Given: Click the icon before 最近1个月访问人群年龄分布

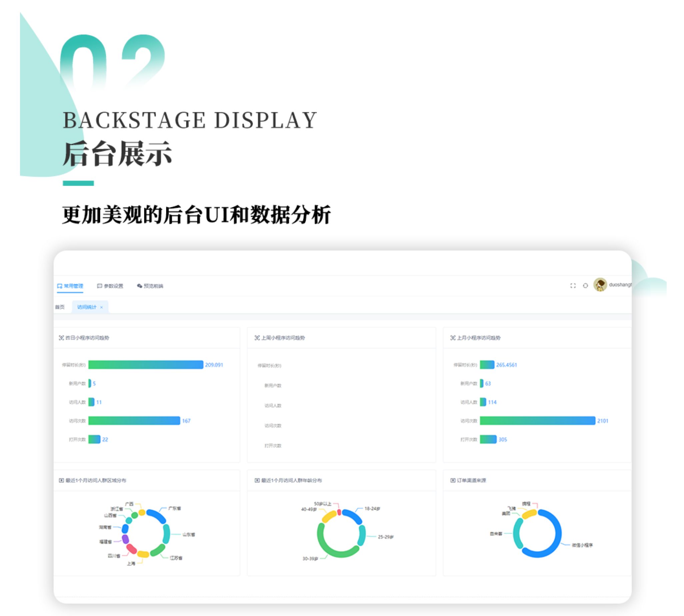Looking at the screenshot, I should [257, 480].
